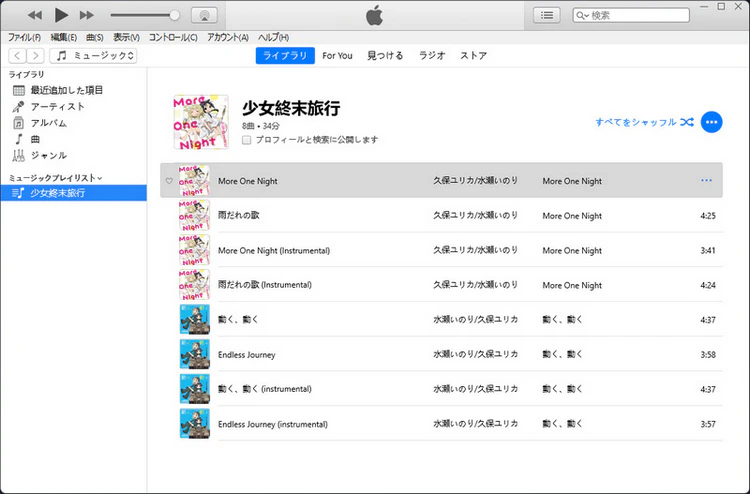
Task: Click album More One Night in 雨だれの歌 row
Action: point(572,216)
